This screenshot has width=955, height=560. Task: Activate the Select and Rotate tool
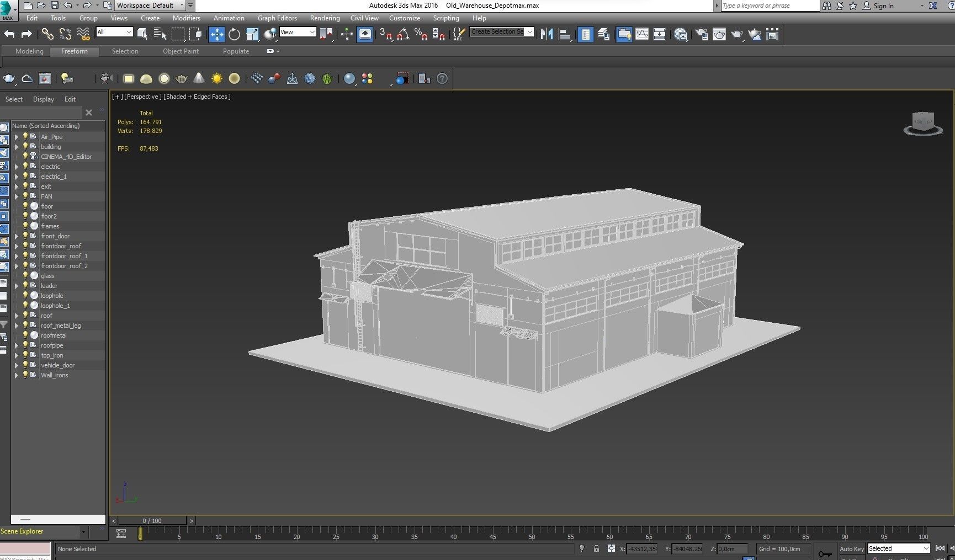[234, 34]
